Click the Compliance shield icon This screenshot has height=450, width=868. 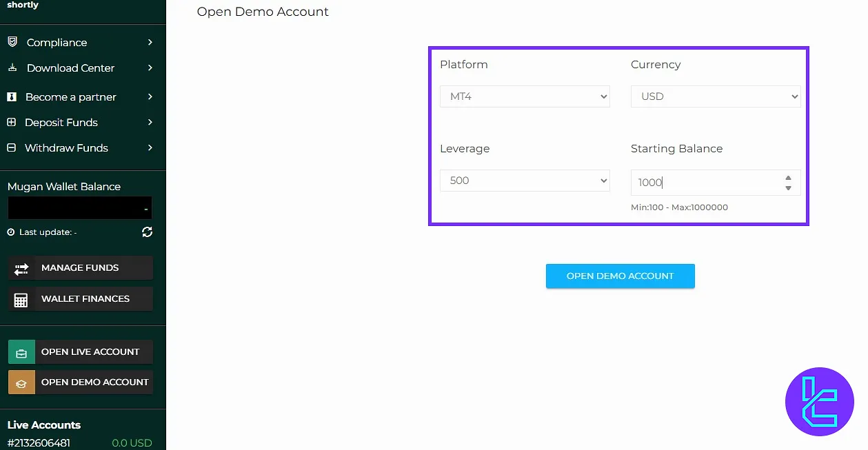point(12,42)
